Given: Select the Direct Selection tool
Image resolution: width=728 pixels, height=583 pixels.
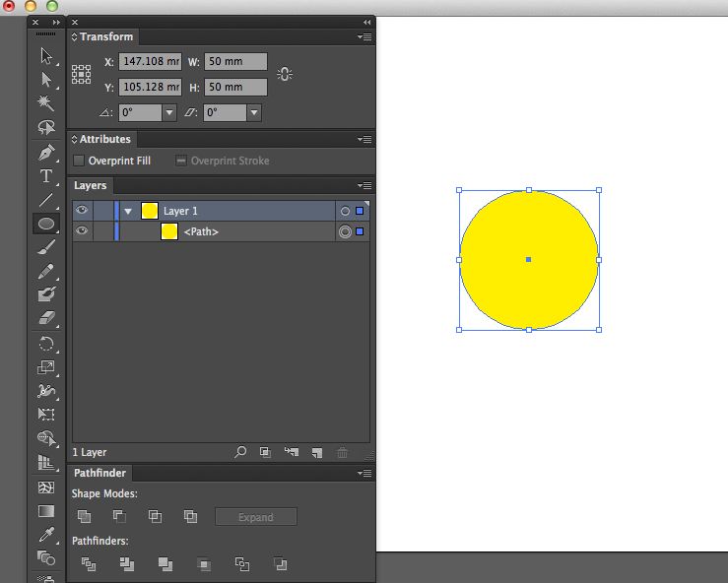Looking at the screenshot, I should pyautogui.click(x=46, y=80).
